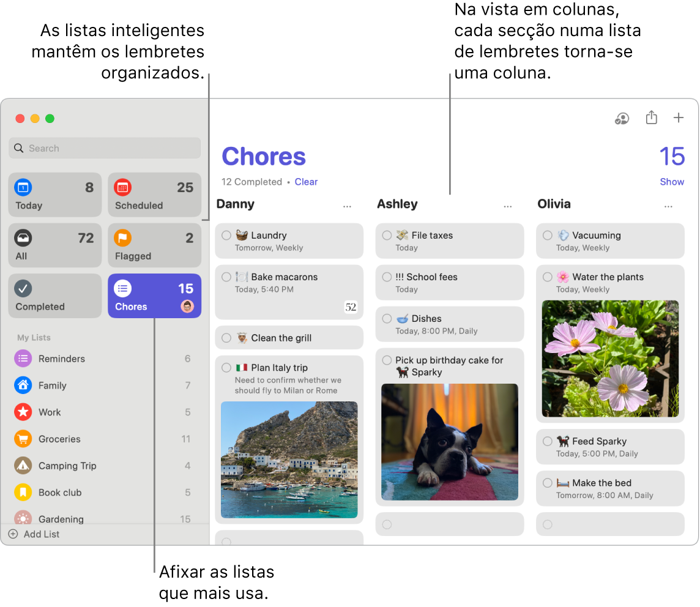Check off the File taxes reminder
Screen dimensions: 700x607
tap(385, 235)
